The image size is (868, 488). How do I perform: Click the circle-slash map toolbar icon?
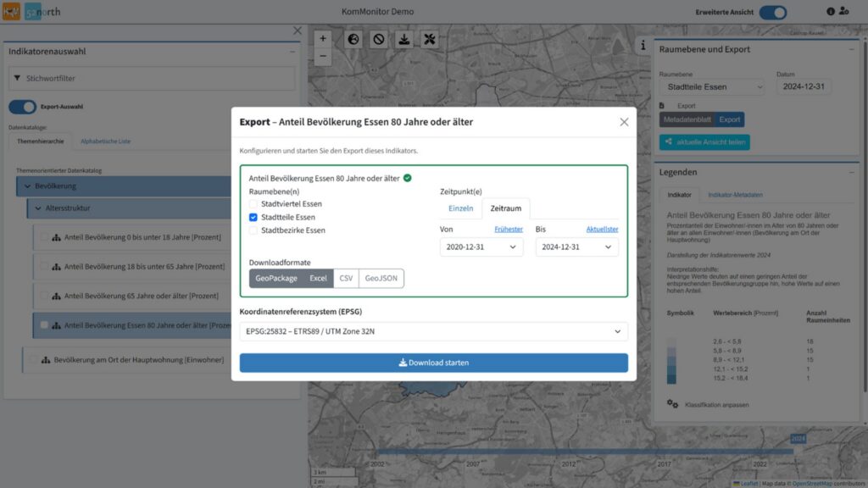tap(379, 39)
